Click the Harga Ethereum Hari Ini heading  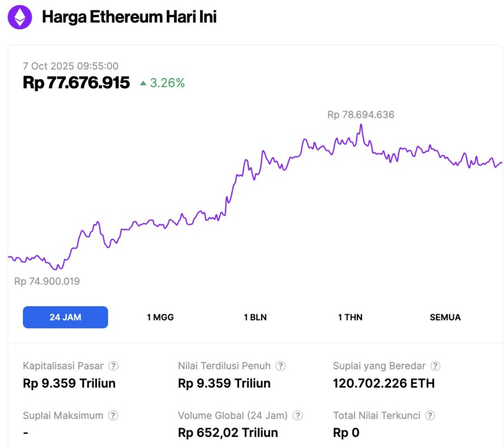coord(129,17)
